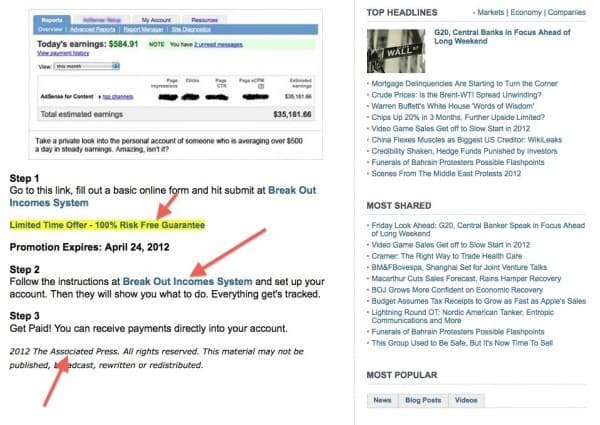600x425 pixels.
Task: Open 'Macarthur Cuts Sales Forecast' story
Action: (466, 278)
